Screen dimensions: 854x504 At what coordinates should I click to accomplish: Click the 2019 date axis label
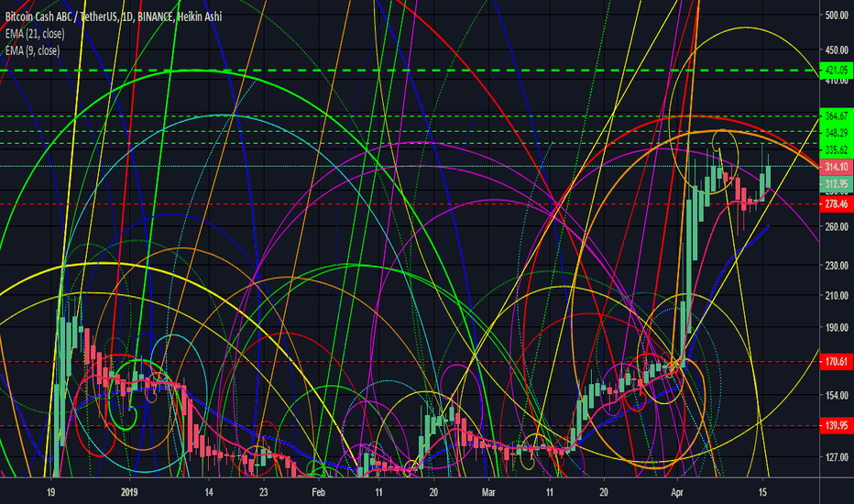coord(129,492)
